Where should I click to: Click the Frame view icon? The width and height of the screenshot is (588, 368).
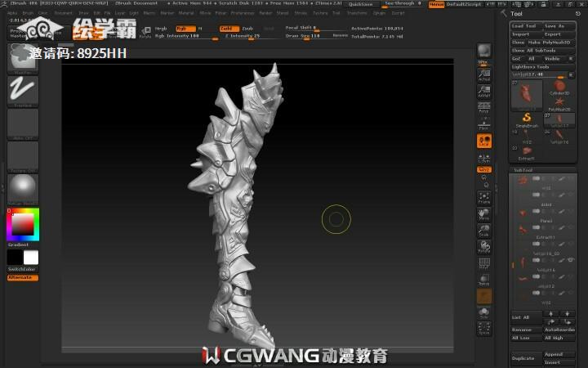tap(483, 198)
